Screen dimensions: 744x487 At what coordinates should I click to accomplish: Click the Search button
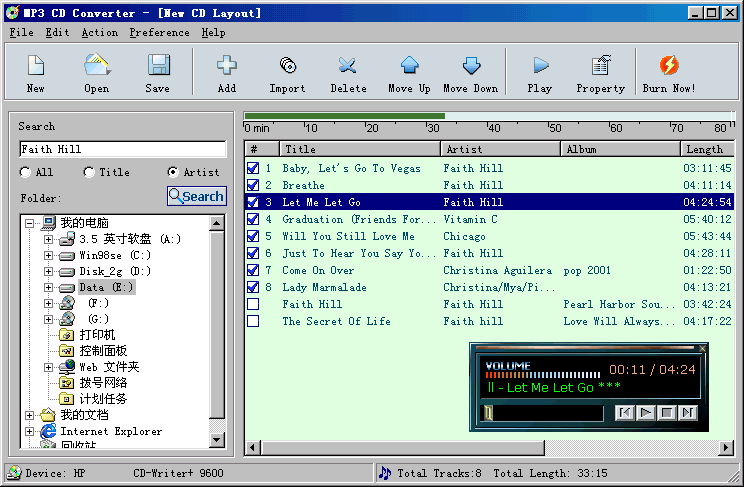click(196, 197)
